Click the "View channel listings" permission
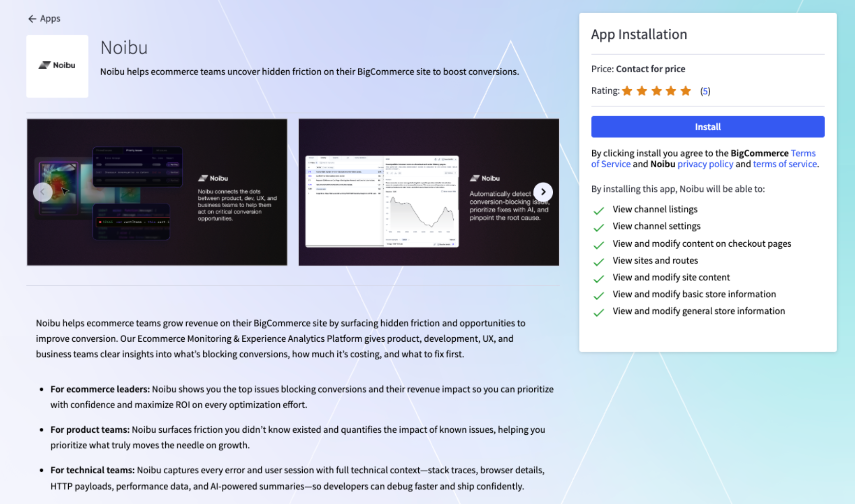 655,209
